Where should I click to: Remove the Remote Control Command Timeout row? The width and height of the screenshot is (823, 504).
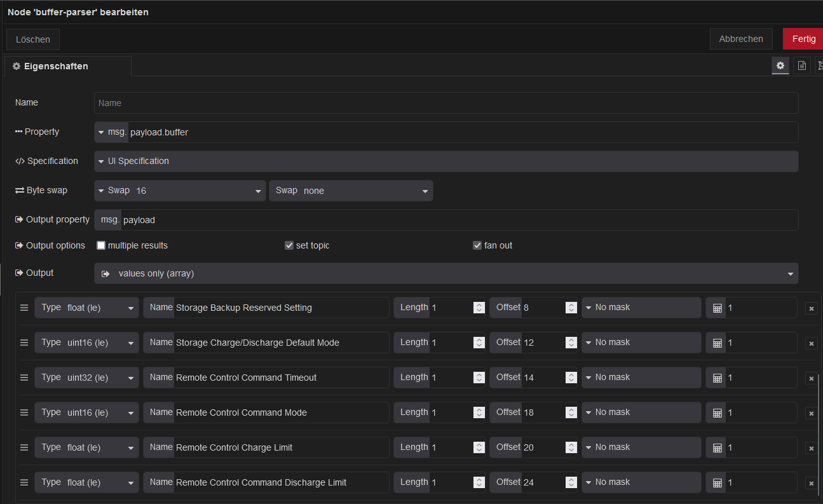tap(811, 378)
